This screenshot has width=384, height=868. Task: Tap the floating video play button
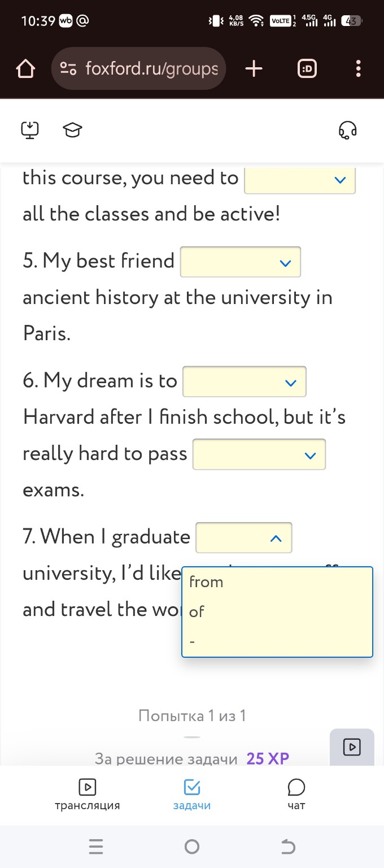click(351, 747)
